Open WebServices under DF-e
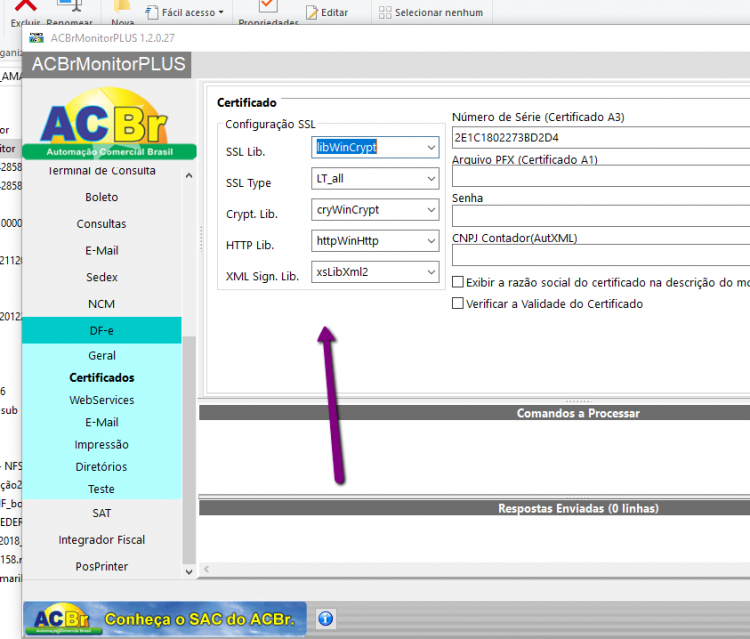750x639 pixels. [x=101, y=400]
